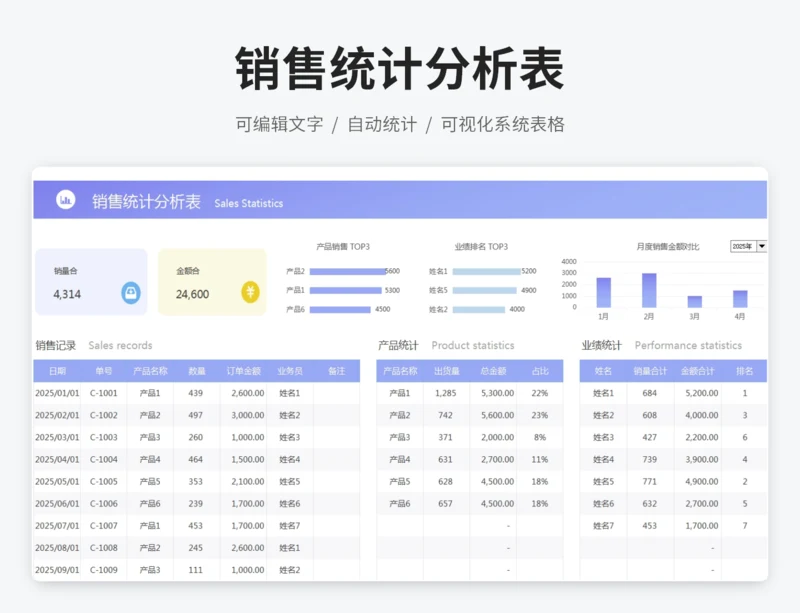Click the 数量 column header
Screen dimensions: 800x613
coord(196,371)
